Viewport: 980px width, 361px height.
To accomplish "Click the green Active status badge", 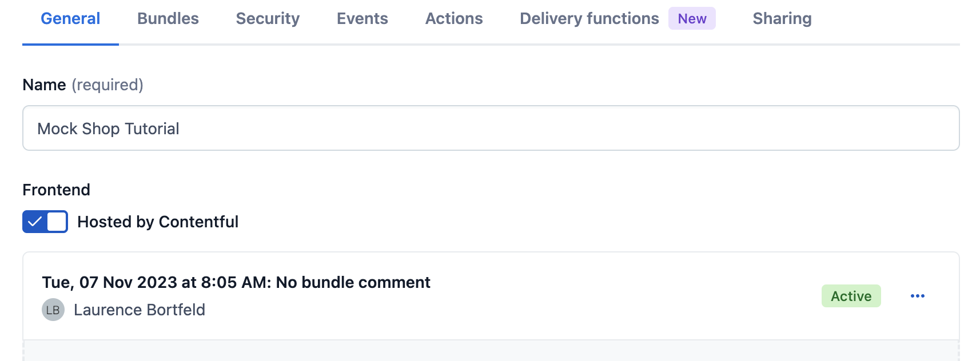I will 851,296.
